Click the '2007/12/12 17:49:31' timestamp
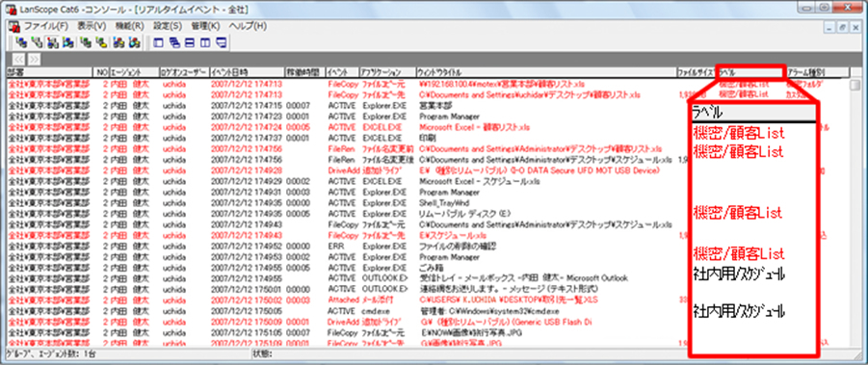This screenshot has width=868, height=365. pos(247,192)
